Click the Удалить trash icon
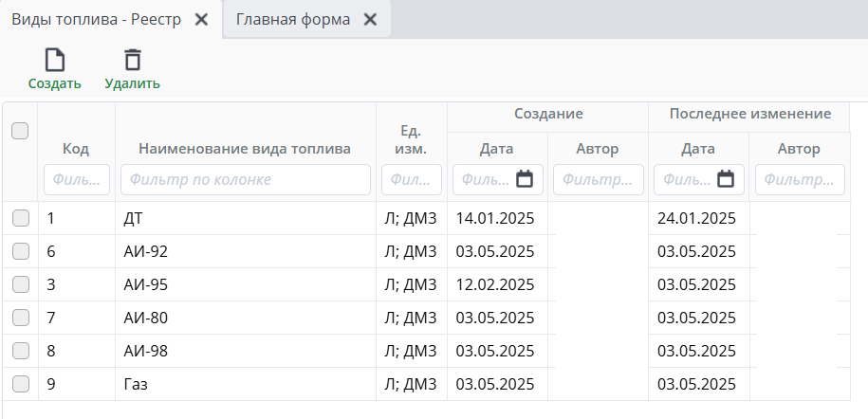The image size is (868, 419). point(133,61)
